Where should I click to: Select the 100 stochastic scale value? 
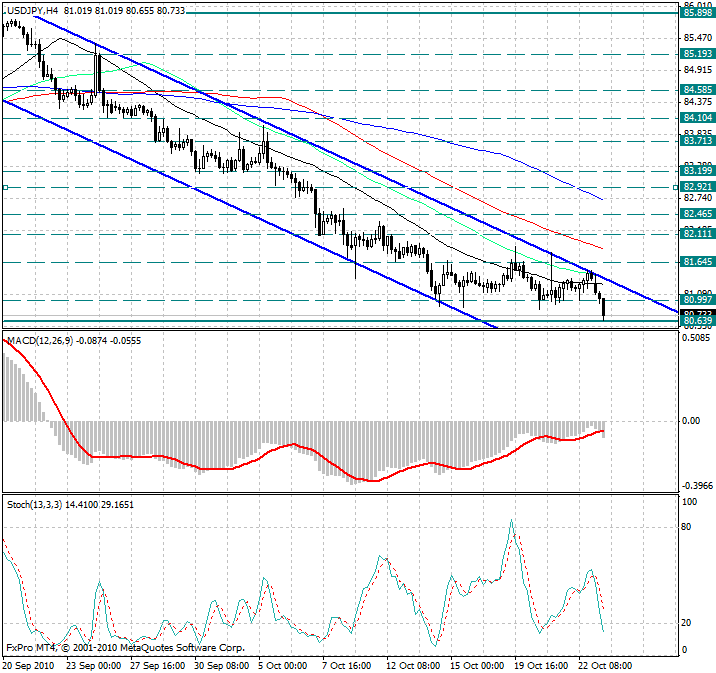(x=689, y=502)
